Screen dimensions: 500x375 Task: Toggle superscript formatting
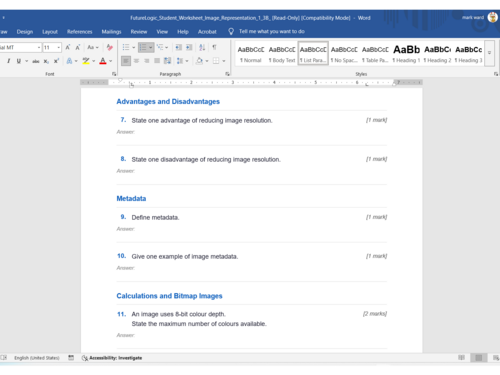click(56, 61)
